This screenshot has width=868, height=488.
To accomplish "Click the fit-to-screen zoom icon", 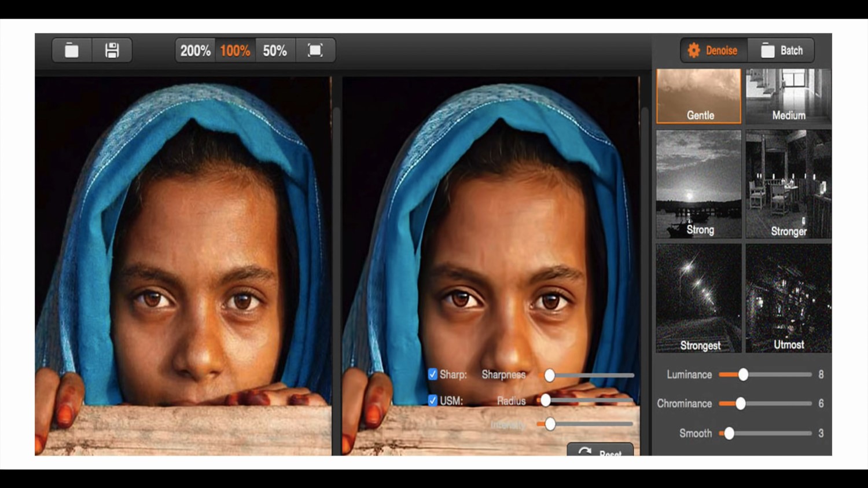I will [x=315, y=50].
